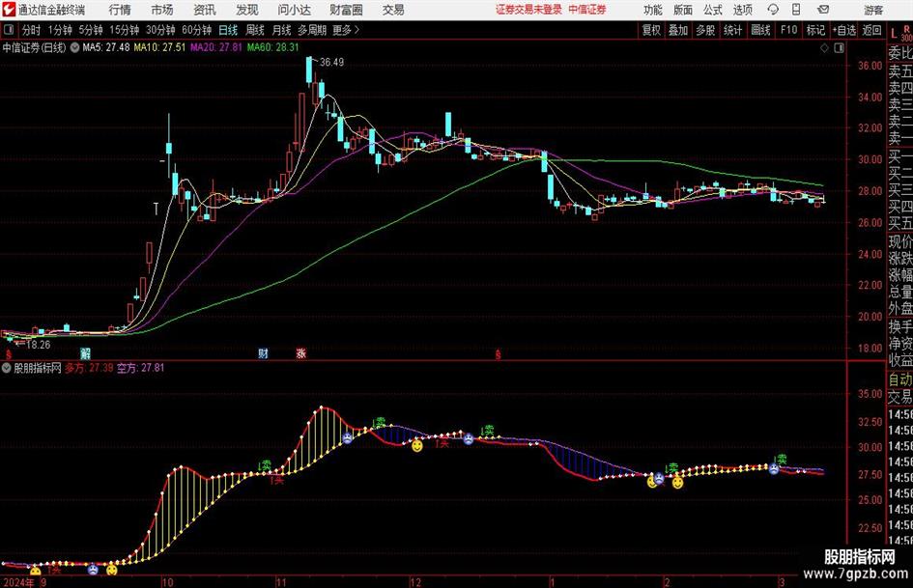Toggle the left sidebar panel icon
Screen dimensions: 913x588
pos(9,30)
